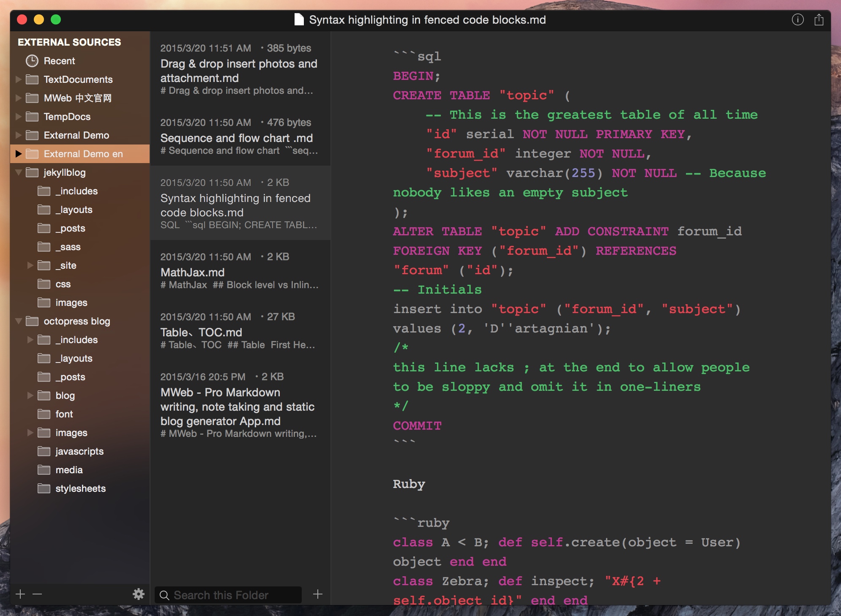Collapse the octopress blog folder
The image size is (841, 616).
point(19,321)
